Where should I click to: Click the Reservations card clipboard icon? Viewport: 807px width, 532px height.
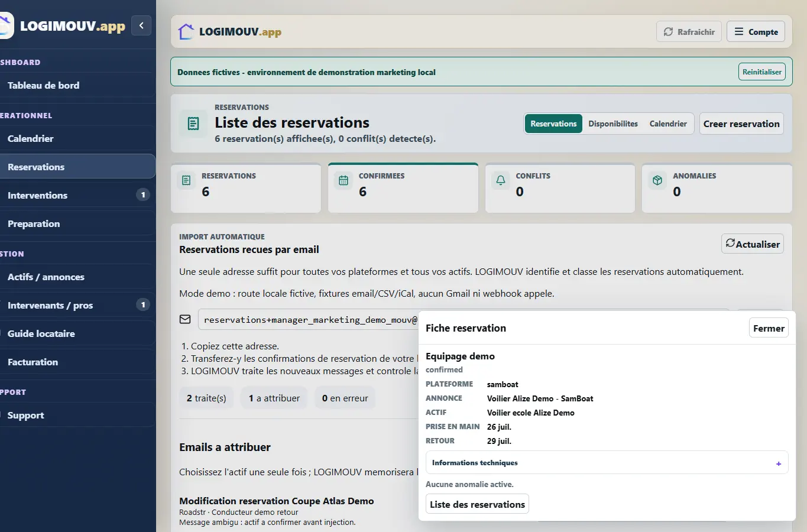pyautogui.click(x=186, y=180)
